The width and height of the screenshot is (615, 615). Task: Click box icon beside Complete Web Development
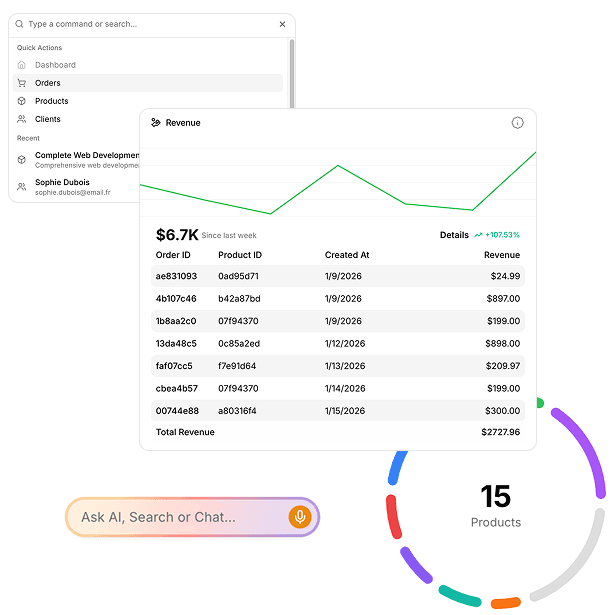22,160
